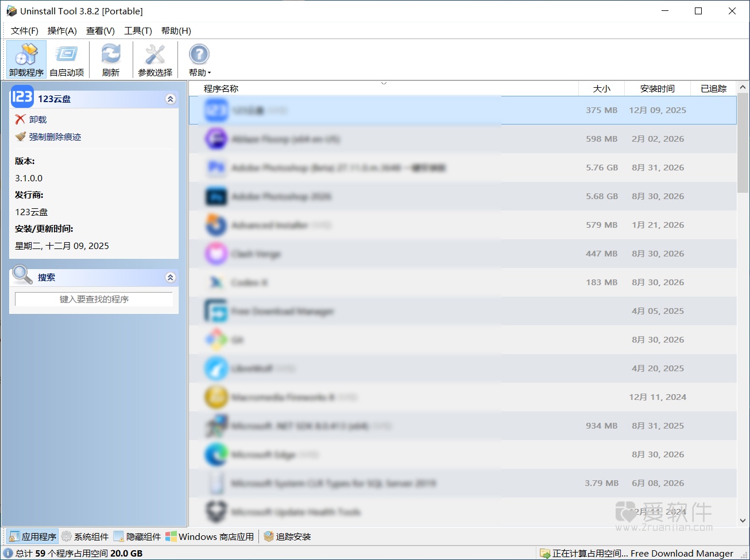Select the row dated 1月 21, 2026
Image resolution: width=750 pixels, height=560 pixels.
click(463, 225)
